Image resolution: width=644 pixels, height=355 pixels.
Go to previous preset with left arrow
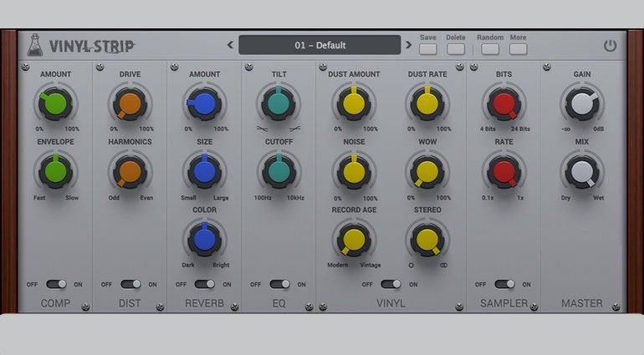(x=230, y=45)
